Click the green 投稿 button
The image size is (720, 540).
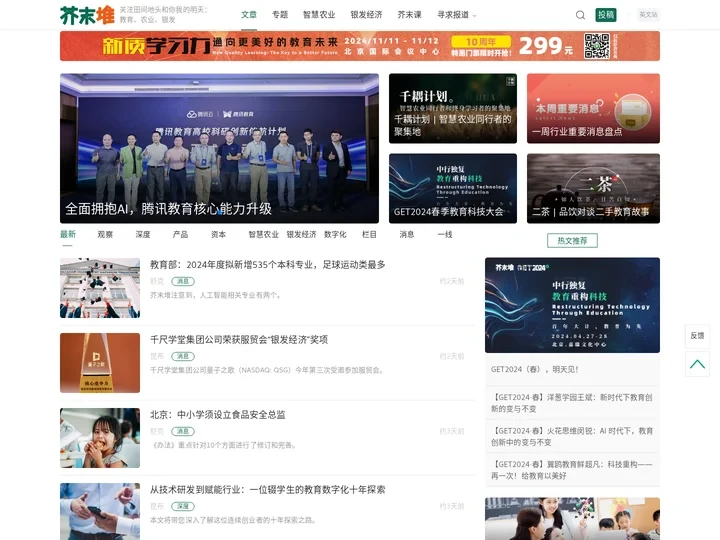(x=606, y=15)
